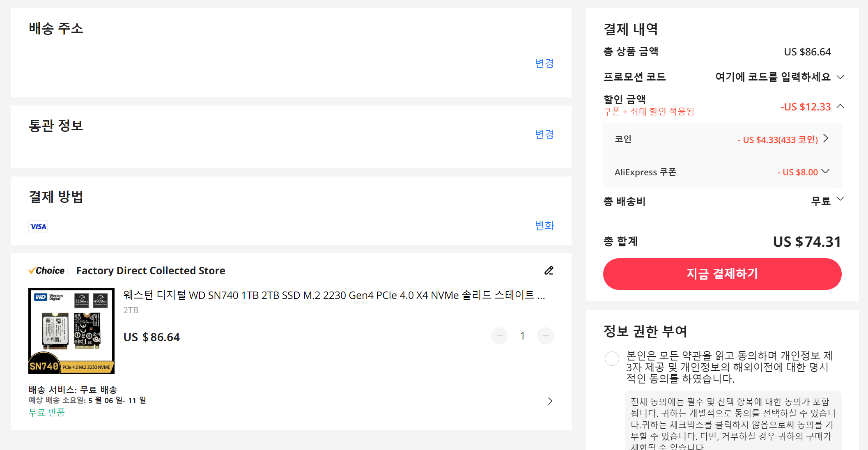868x450 pixels.
Task: Decrease quantity with minus button
Action: (500, 336)
